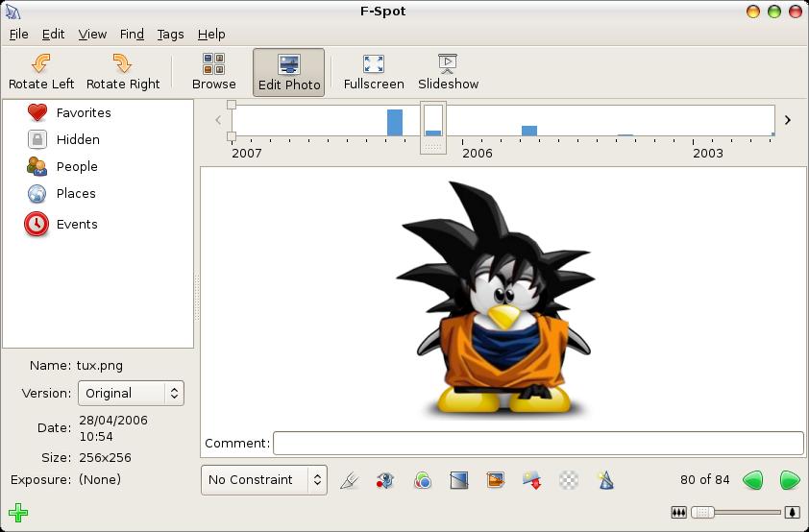Click the timeline selection glass slider
This screenshot has width=809, height=532.
click(x=433, y=128)
